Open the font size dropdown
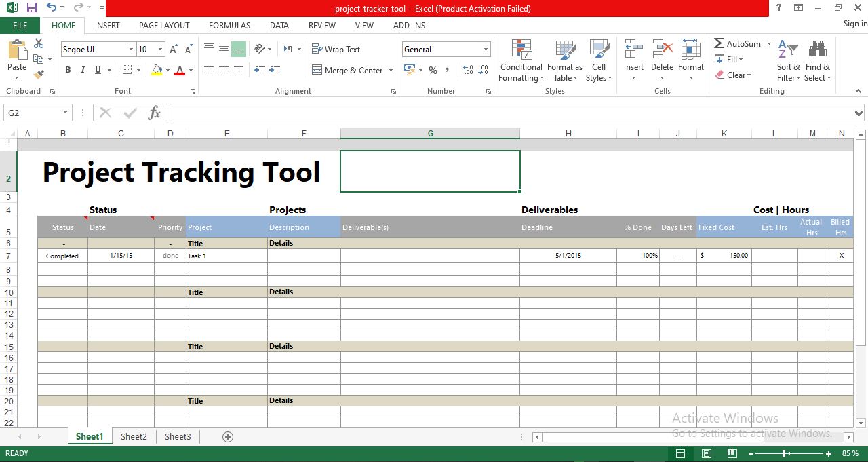This screenshot has height=462, width=868. [x=159, y=49]
